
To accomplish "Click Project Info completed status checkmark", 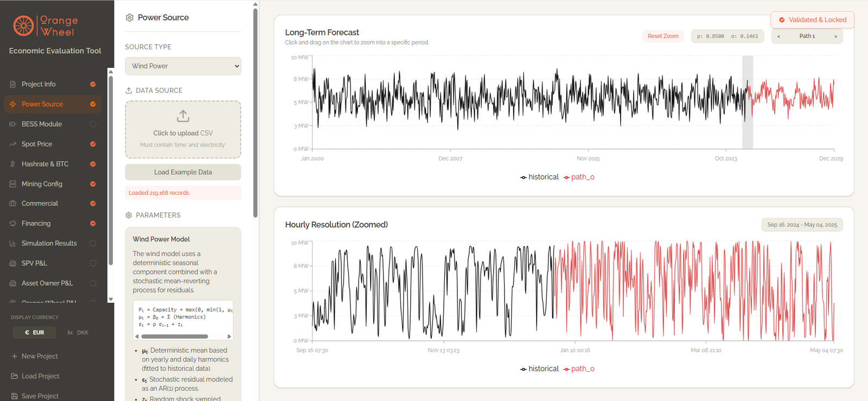I will coord(93,84).
